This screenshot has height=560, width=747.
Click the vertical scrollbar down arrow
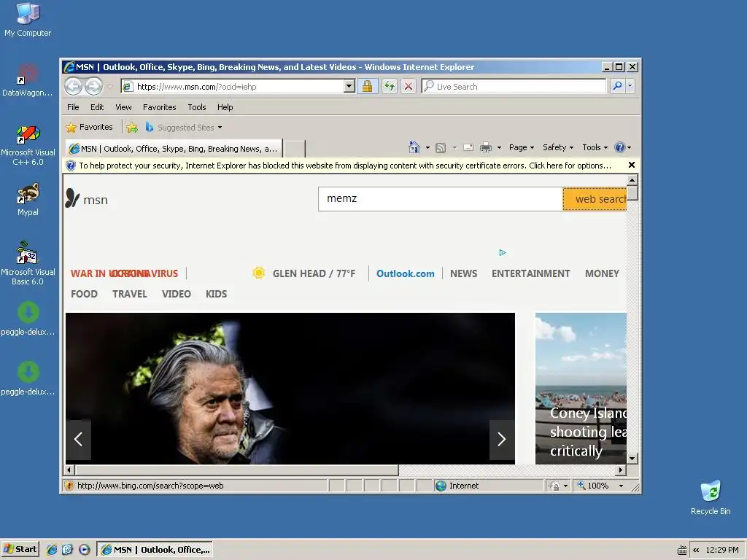[x=632, y=459]
